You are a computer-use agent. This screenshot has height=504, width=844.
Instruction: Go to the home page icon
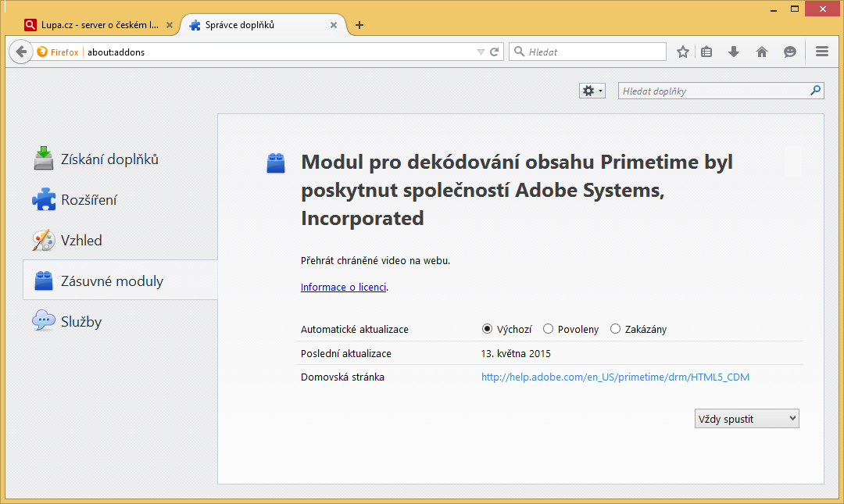pos(762,52)
